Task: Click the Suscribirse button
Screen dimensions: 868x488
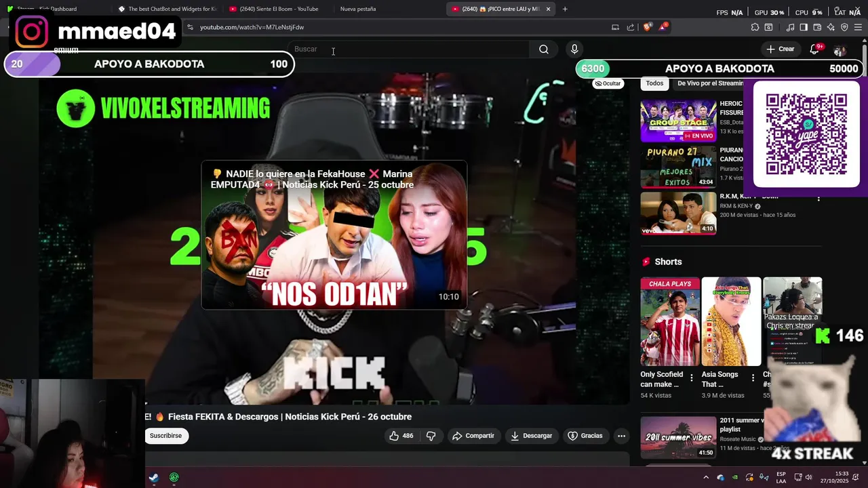Action: point(166,436)
